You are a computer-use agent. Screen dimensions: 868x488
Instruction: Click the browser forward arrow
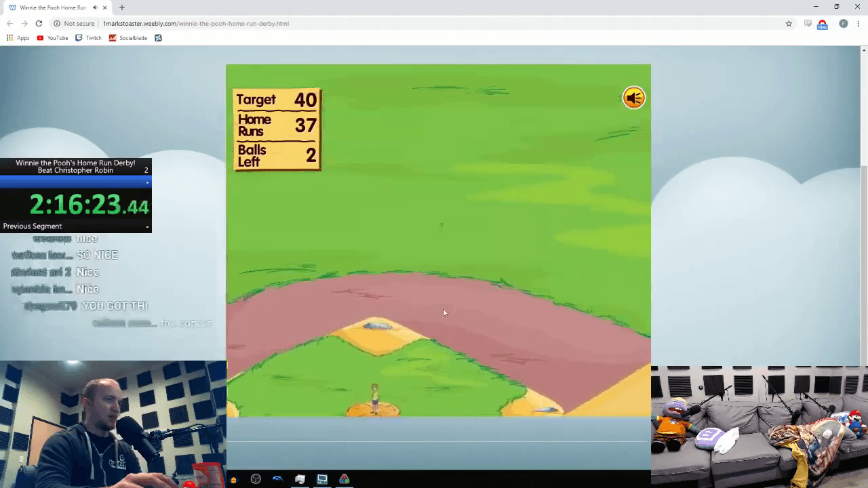24,23
